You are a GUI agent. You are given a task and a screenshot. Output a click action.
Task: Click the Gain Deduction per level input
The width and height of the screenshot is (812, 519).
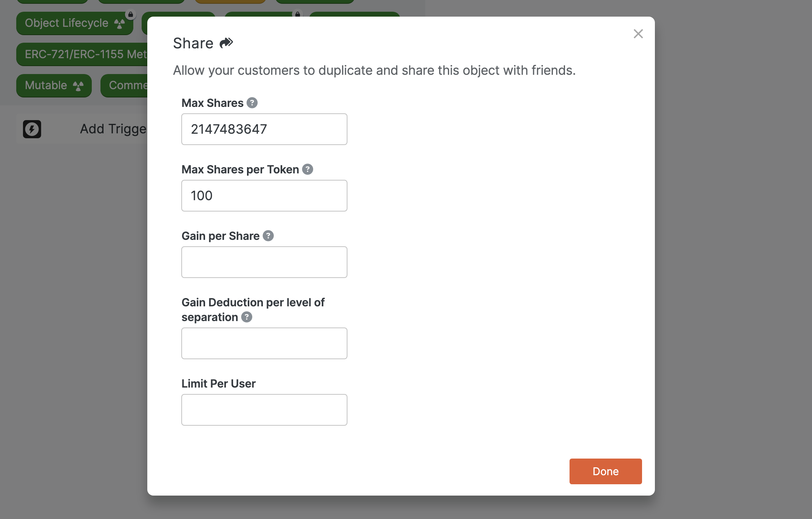pos(264,343)
